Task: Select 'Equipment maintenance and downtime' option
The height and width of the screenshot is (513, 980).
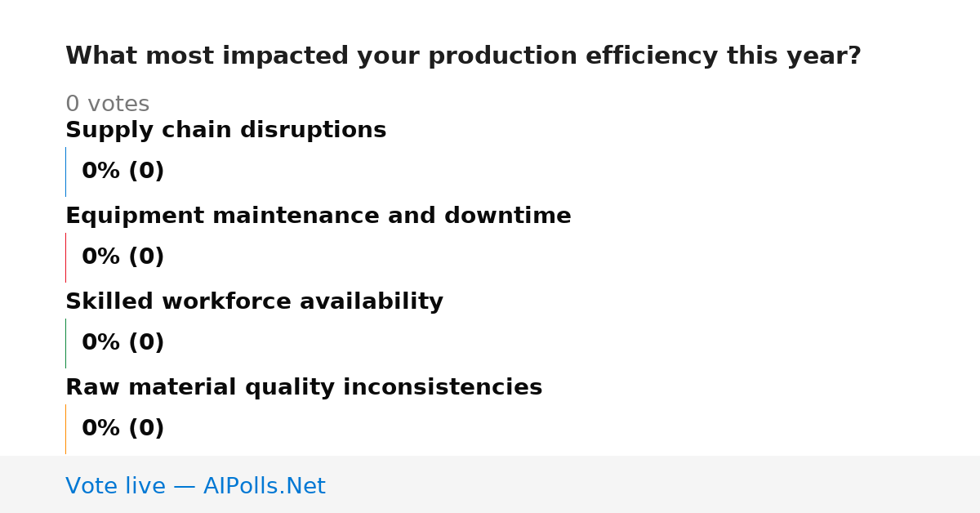Action: pyautogui.click(x=318, y=216)
